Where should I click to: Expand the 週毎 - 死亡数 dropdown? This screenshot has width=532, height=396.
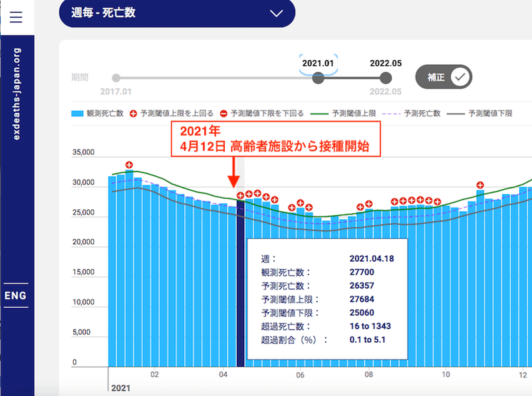(176, 13)
